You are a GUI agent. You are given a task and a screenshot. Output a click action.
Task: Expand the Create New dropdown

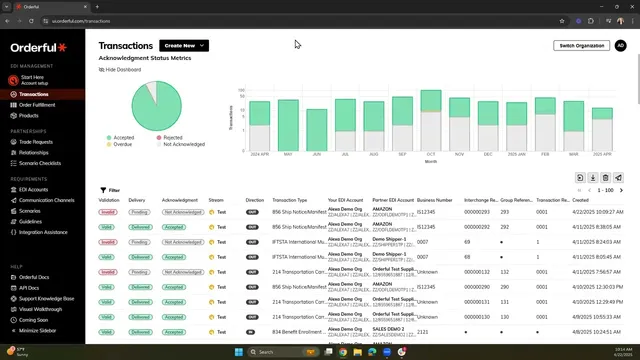(x=184, y=46)
